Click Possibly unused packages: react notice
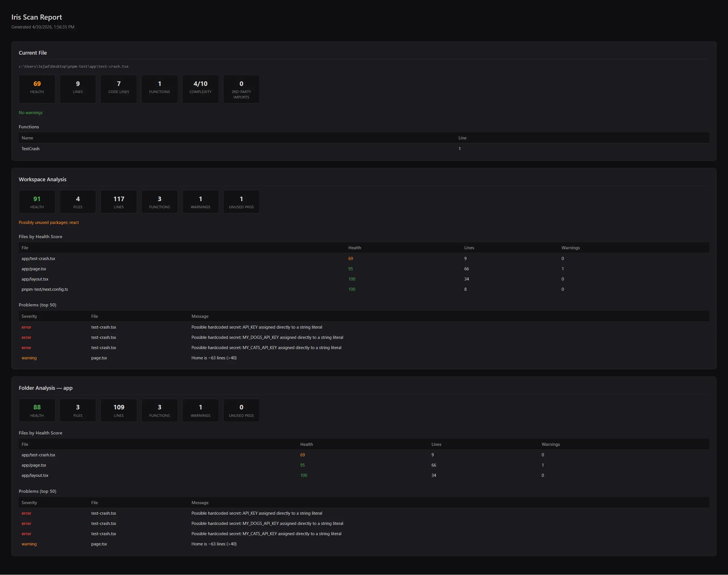Screen dimensions: 728x575 click(x=49, y=222)
